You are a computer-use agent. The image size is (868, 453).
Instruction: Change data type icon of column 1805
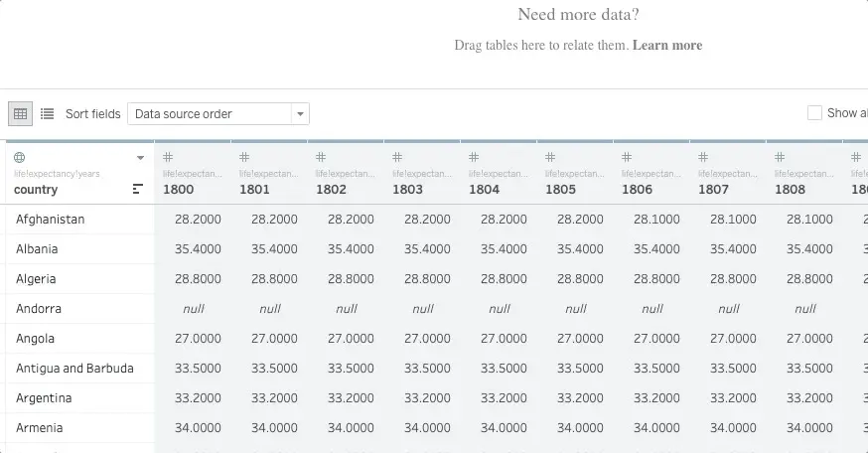tap(551, 158)
